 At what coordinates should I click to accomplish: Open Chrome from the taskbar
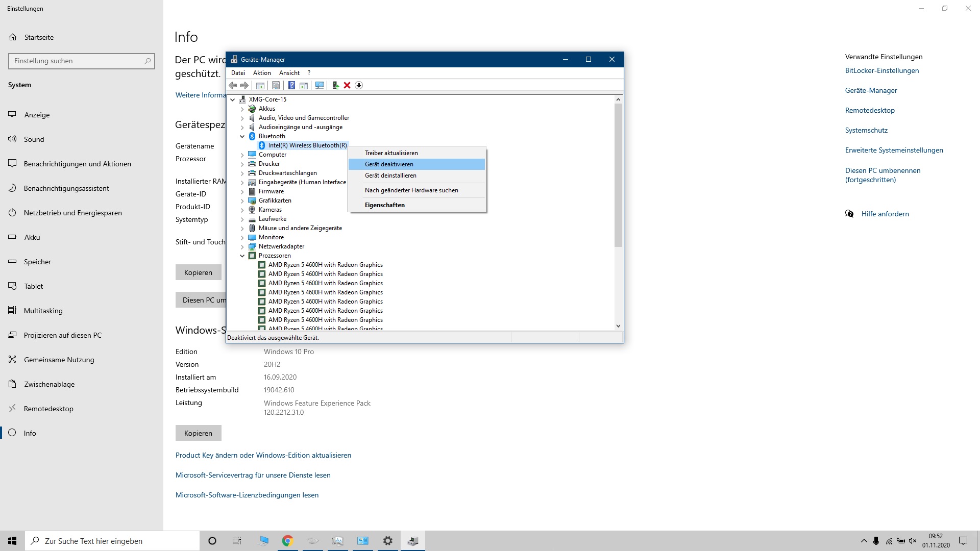click(x=287, y=541)
